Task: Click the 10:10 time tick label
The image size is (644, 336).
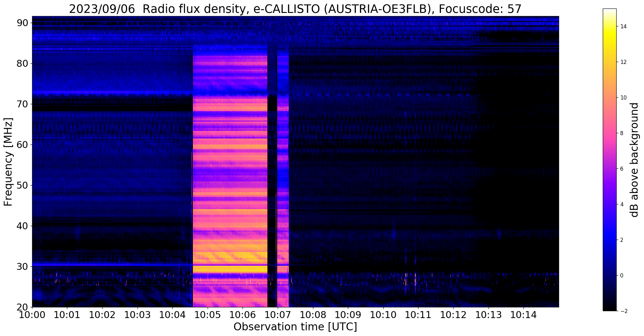Action: point(383,315)
